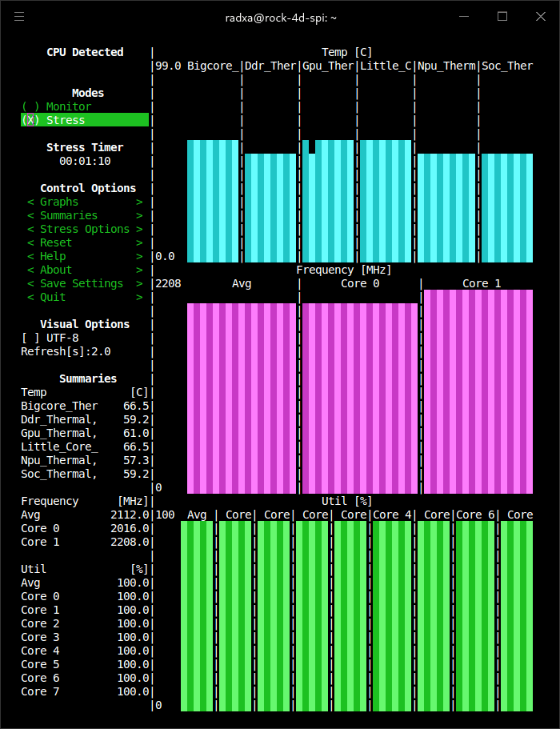560x729 pixels.
Task: Click Save Settings
Action: tap(84, 283)
